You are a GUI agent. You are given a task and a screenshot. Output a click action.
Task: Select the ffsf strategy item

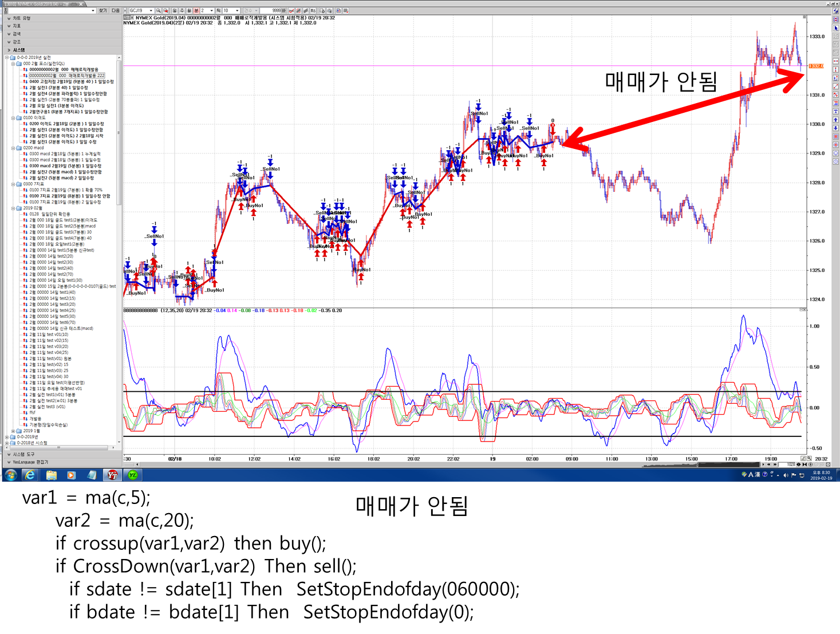32,412
